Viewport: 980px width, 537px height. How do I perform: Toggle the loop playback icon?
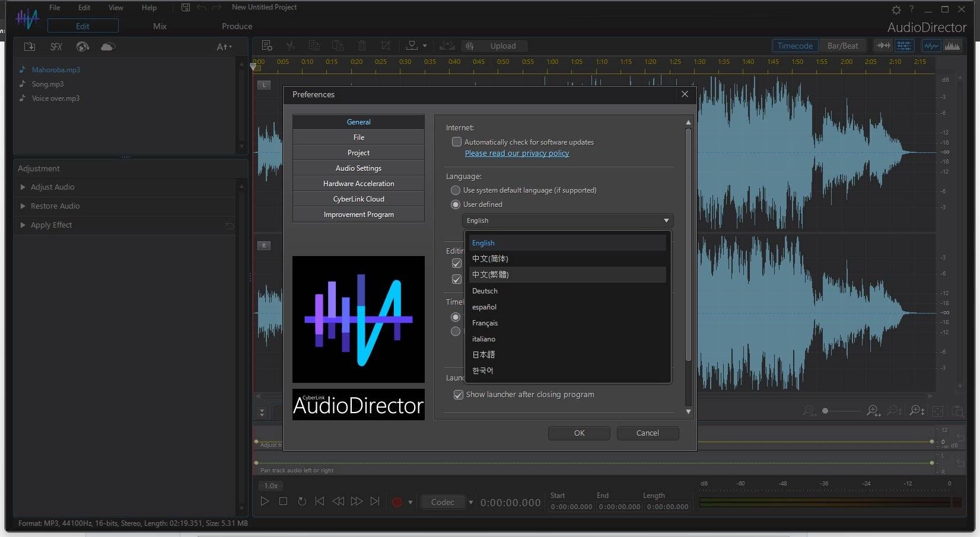(x=302, y=501)
